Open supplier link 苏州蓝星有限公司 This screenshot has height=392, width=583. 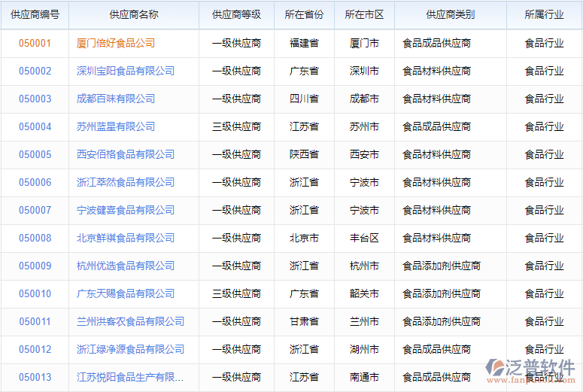click(116, 126)
